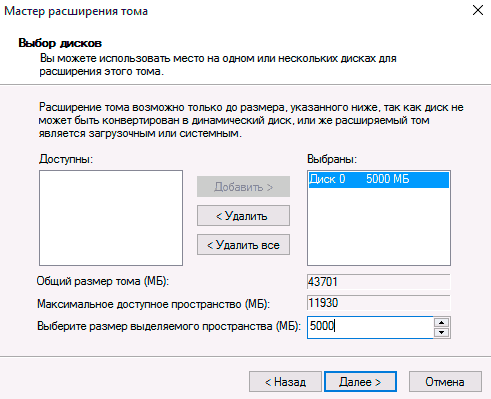Click the Выбор дисков heading
This screenshot has height=399, width=491.
(x=60, y=43)
